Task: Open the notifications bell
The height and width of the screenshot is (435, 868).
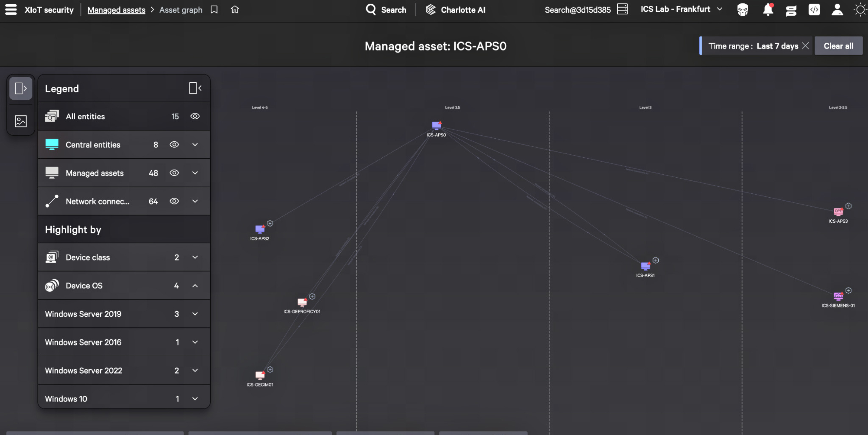Action: (768, 10)
